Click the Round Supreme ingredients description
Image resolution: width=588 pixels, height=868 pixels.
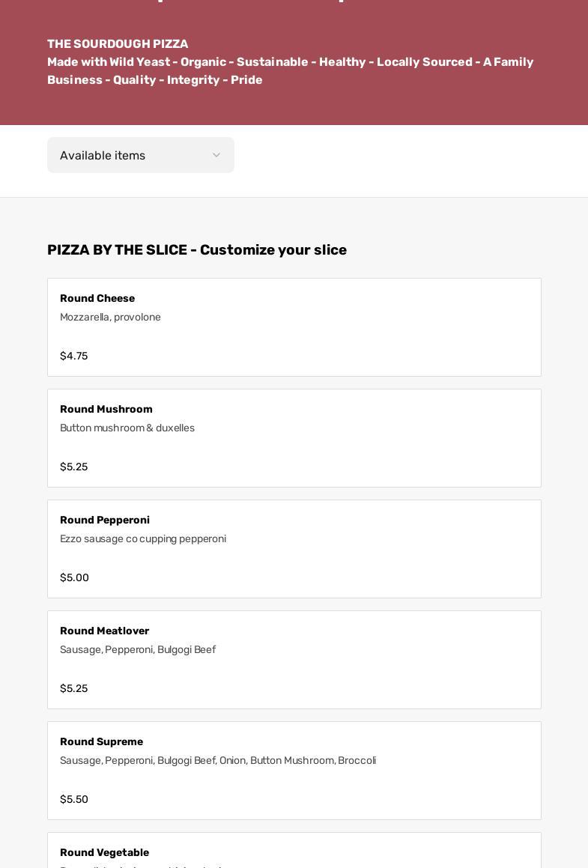(218, 760)
